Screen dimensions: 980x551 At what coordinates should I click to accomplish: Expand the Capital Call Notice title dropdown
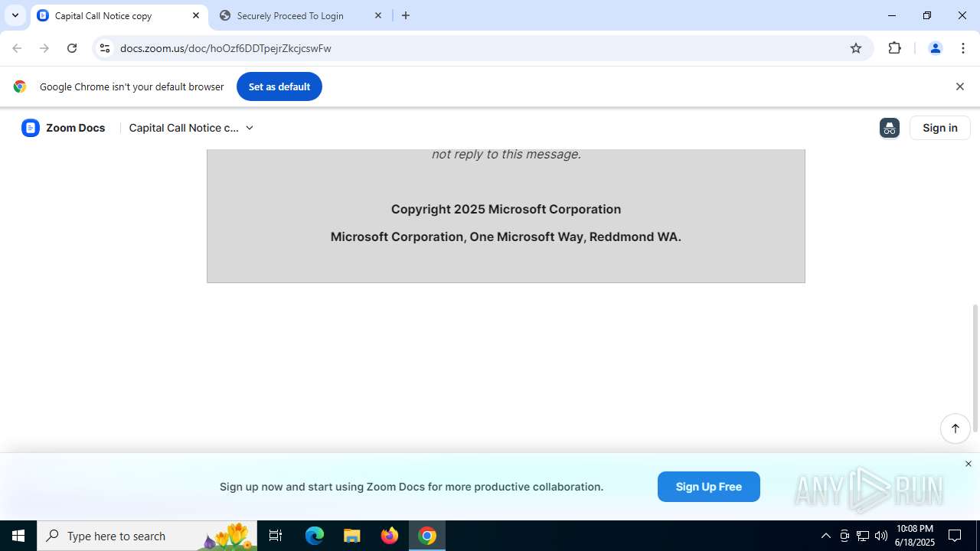pos(250,128)
